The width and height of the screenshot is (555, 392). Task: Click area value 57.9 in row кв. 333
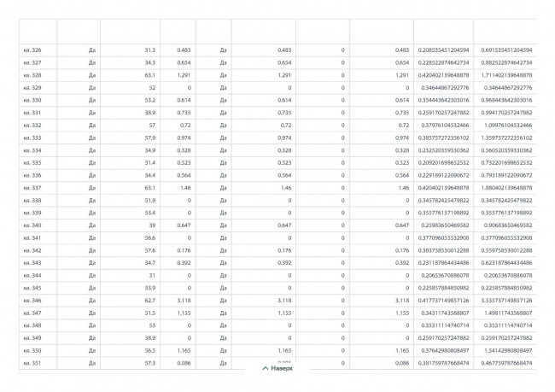tap(150, 137)
